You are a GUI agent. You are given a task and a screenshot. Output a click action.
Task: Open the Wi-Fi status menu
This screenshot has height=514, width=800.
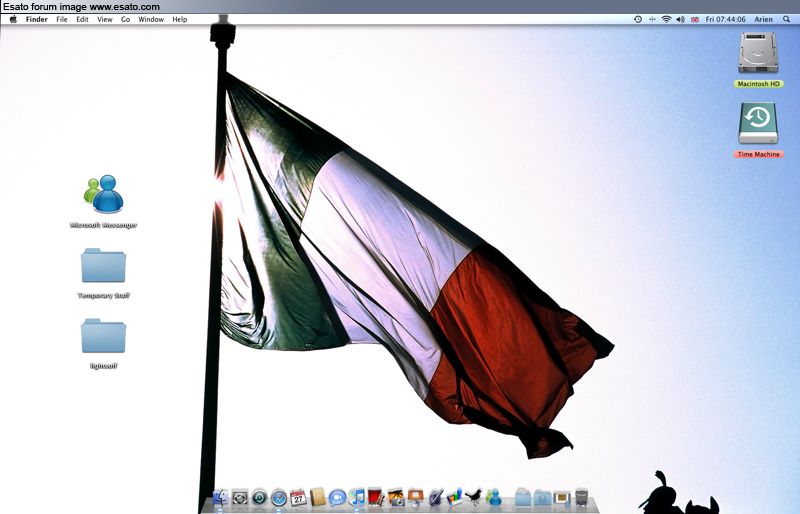(x=666, y=19)
